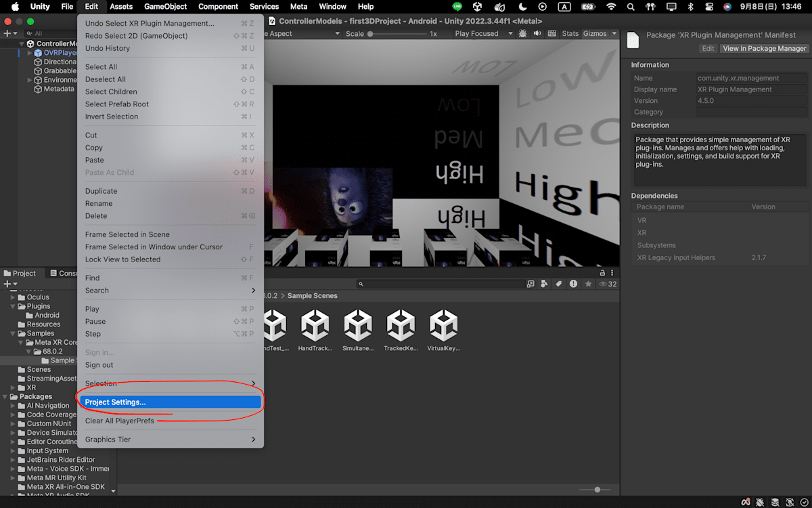The width and height of the screenshot is (812, 508).
Task: Select the HandTrack... scene asset
Action: [x=315, y=331]
